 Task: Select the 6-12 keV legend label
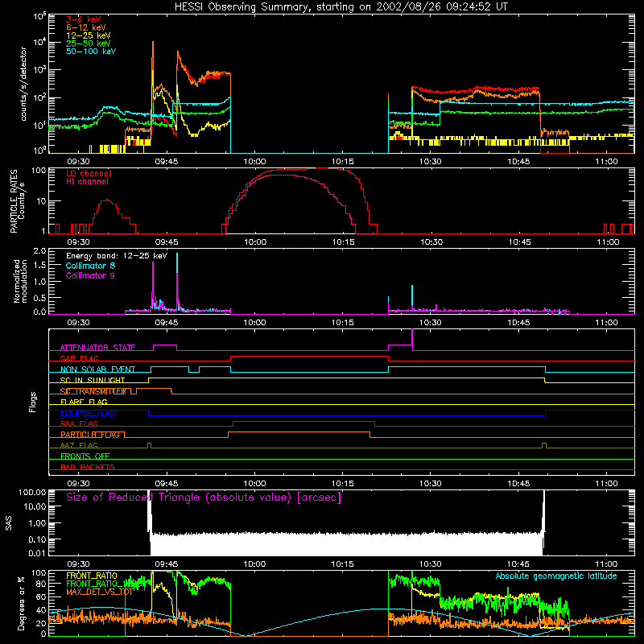coord(86,27)
